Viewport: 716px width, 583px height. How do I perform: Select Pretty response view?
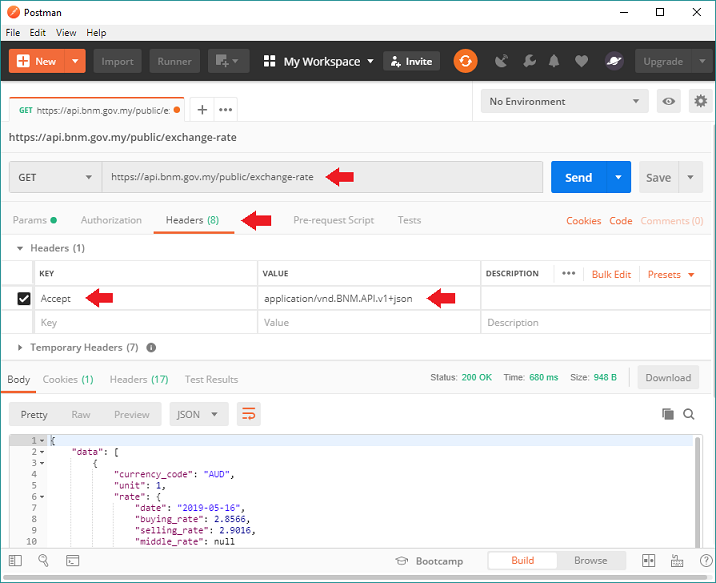[x=34, y=414]
